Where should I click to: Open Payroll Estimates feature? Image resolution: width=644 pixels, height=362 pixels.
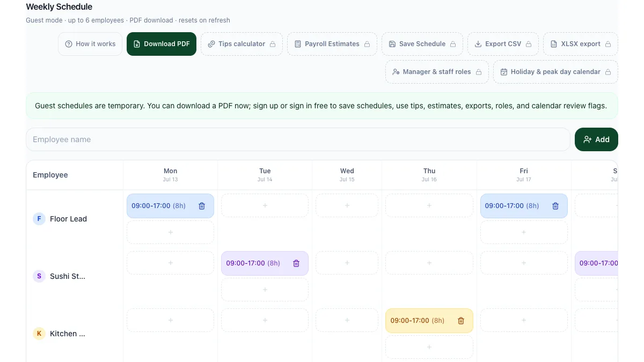pyautogui.click(x=332, y=44)
